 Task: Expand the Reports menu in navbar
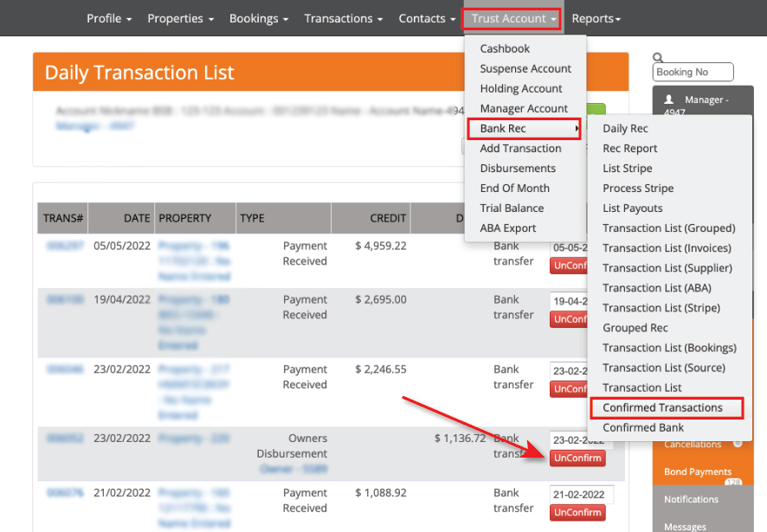[596, 18]
